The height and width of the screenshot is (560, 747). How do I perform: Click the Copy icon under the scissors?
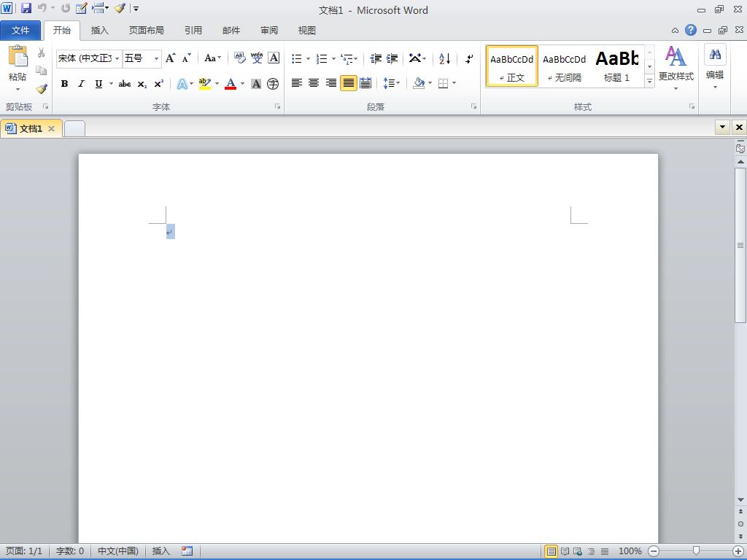pyautogui.click(x=42, y=71)
